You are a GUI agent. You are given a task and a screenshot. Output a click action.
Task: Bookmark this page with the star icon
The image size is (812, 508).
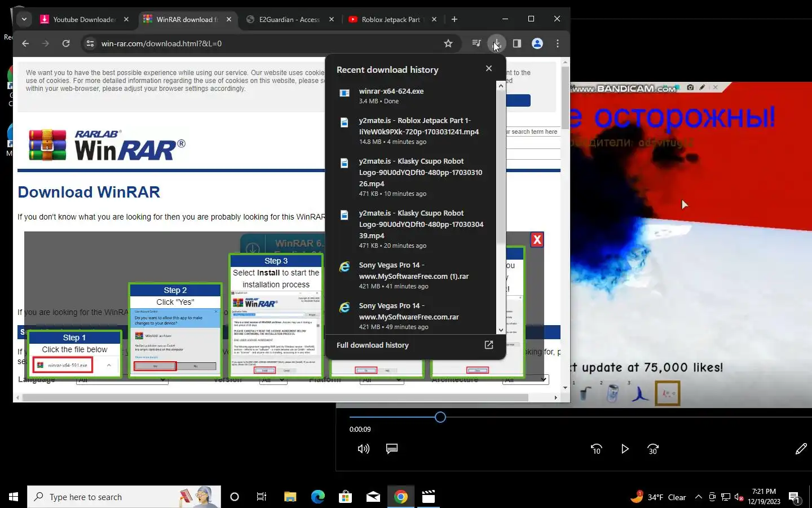[x=448, y=43]
